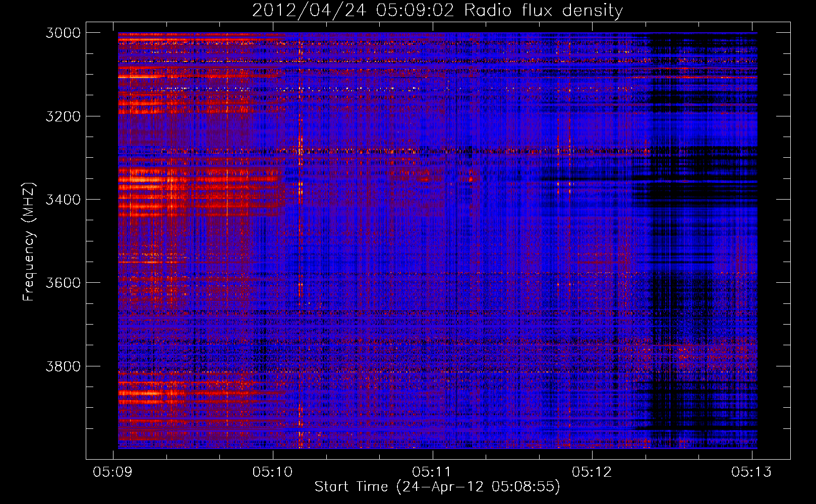816x504 pixels.
Task: Select the 3200 frequency tick label
Action: (63, 116)
